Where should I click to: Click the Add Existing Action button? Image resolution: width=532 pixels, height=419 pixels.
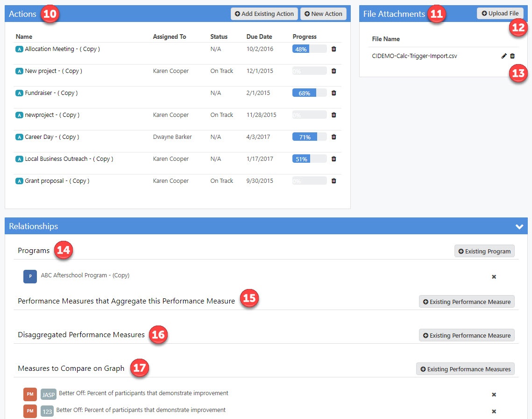(264, 14)
